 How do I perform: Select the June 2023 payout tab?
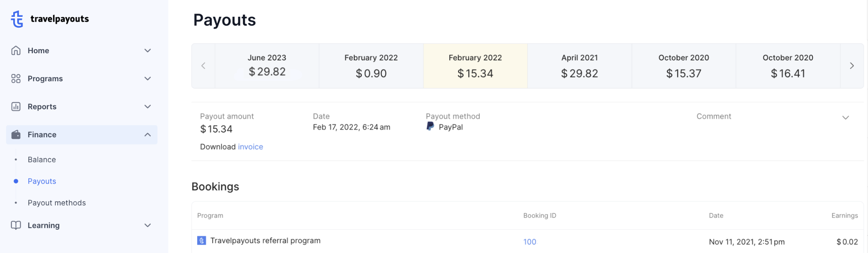pos(267,66)
